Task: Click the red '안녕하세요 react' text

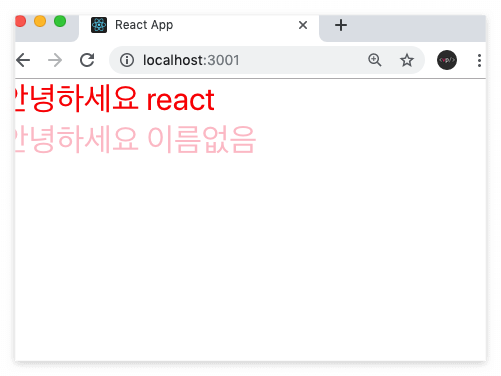Action: point(115,99)
